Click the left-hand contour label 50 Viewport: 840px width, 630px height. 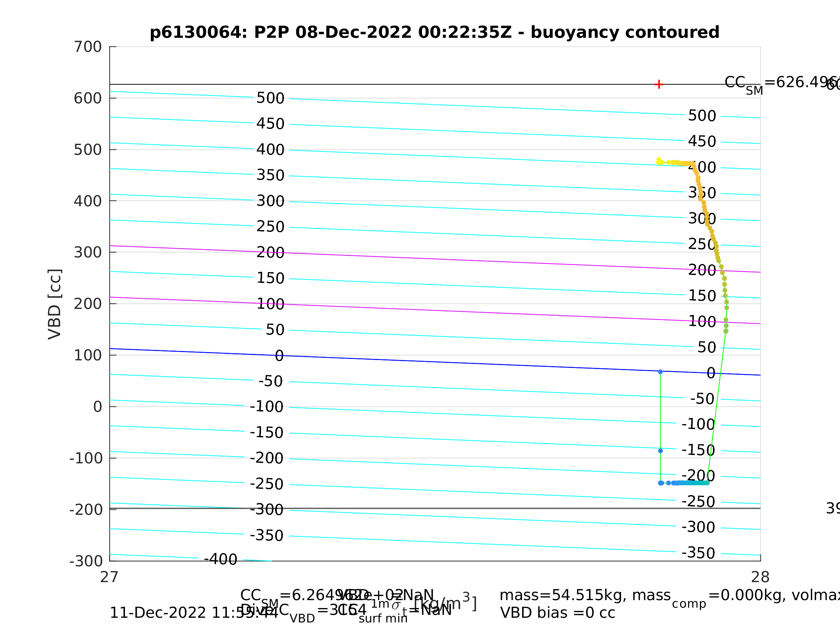pyautogui.click(x=275, y=330)
